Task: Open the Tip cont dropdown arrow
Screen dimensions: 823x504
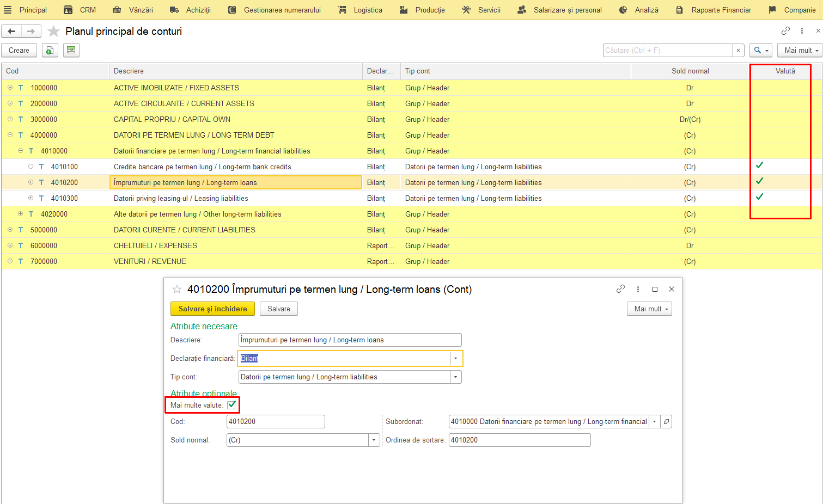Action: pos(456,377)
